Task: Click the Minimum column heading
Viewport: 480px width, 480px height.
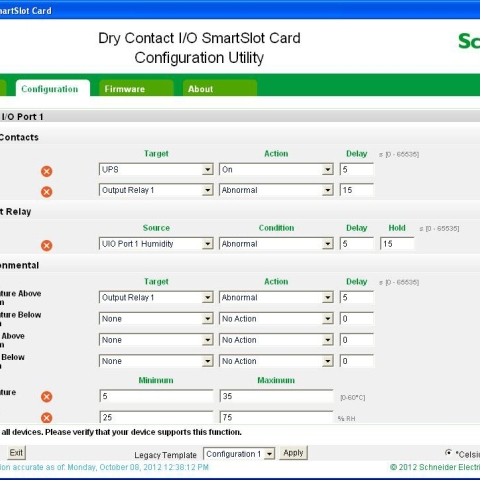Action: pos(156,380)
